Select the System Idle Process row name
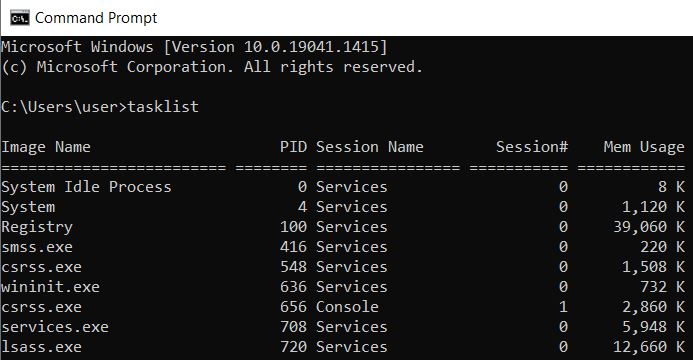 (x=86, y=187)
